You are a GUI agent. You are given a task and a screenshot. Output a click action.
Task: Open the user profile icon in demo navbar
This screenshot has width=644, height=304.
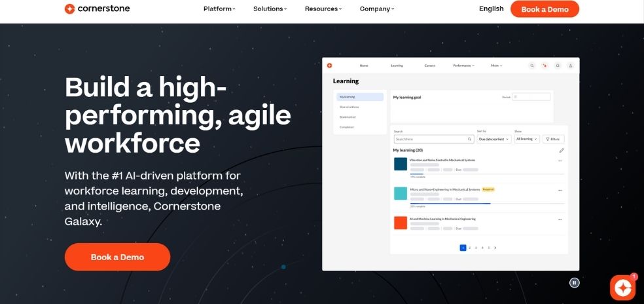[x=571, y=66]
